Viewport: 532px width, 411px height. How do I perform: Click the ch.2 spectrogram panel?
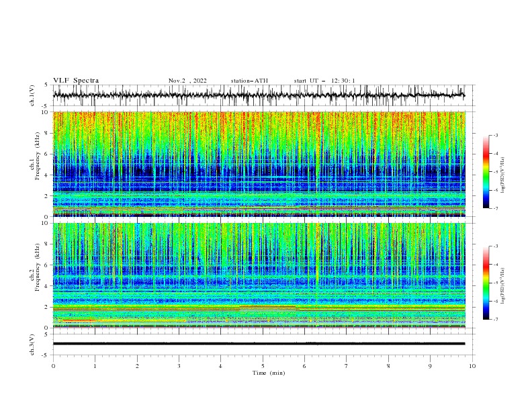coord(259,275)
